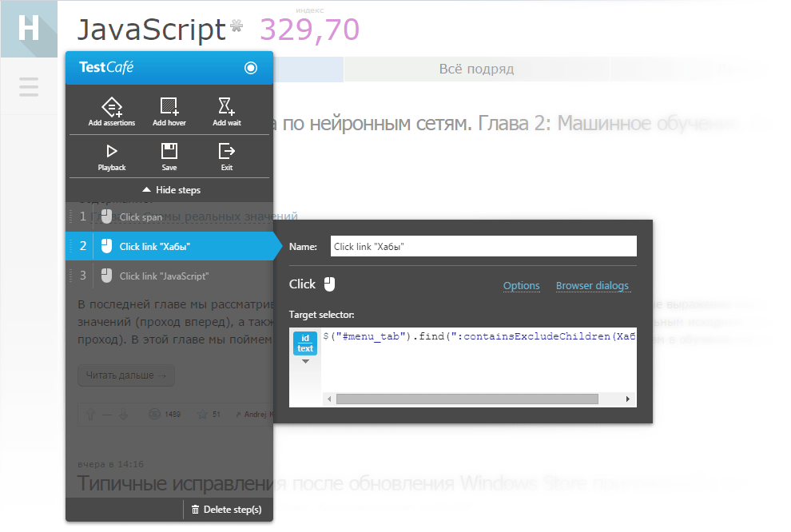
Task: Open the Options link
Action: [x=521, y=286]
